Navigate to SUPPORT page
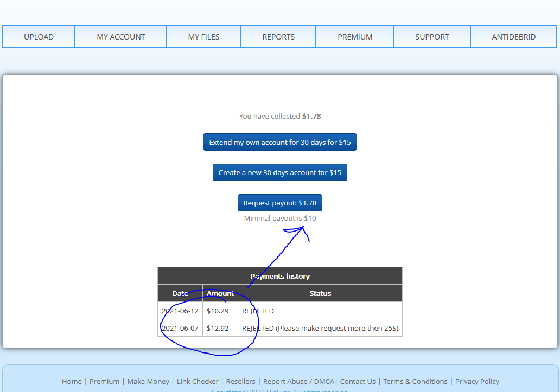This screenshot has height=392, width=560. coord(432,37)
